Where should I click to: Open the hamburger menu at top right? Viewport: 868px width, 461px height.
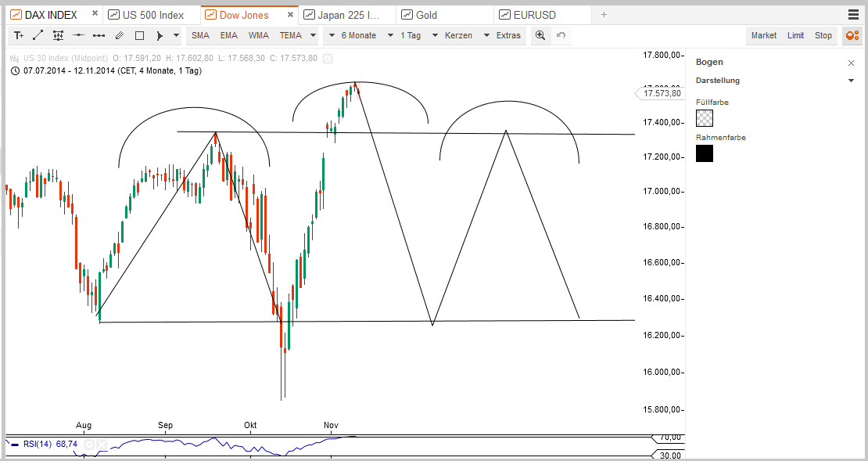pos(855,13)
